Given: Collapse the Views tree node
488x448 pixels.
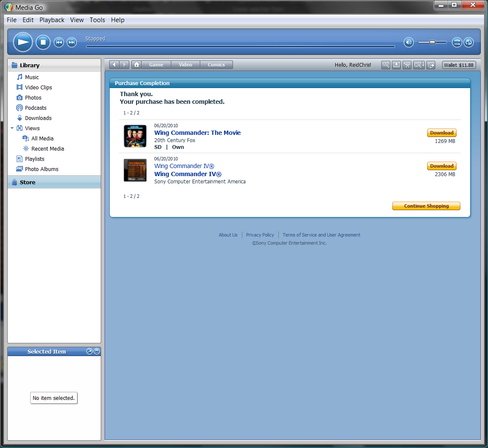Looking at the screenshot, I should (12, 128).
